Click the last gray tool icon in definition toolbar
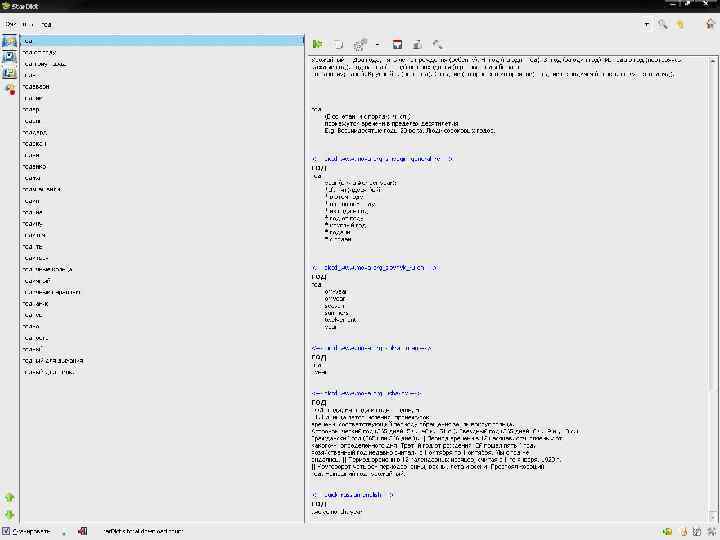Image resolution: width=720 pixels, height=540 pixels. 438,44
